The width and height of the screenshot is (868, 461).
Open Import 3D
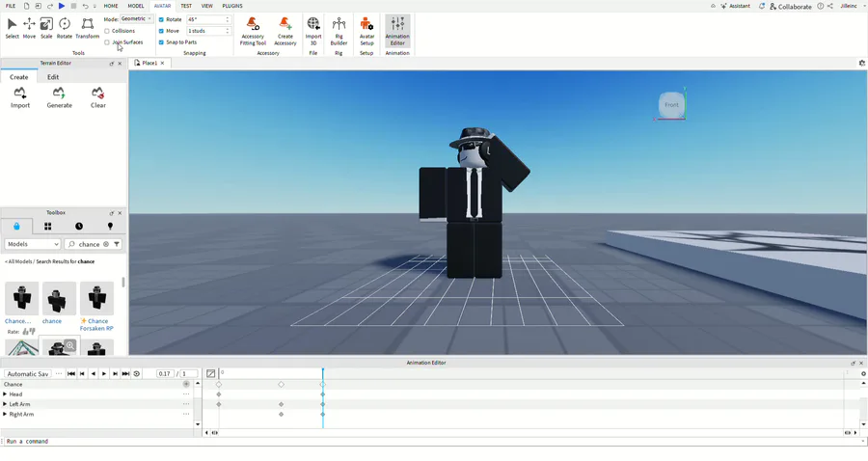coord(313,31)
